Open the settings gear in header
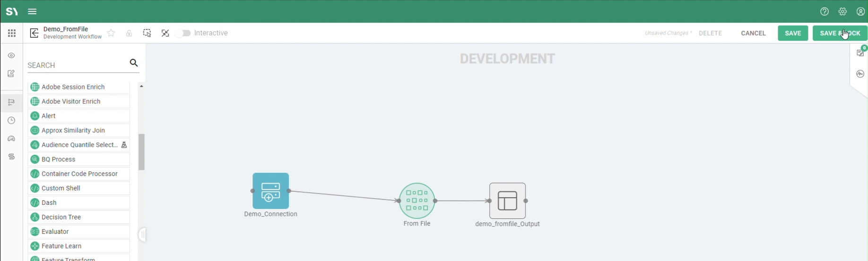868x261 pixels. (842, 11)
